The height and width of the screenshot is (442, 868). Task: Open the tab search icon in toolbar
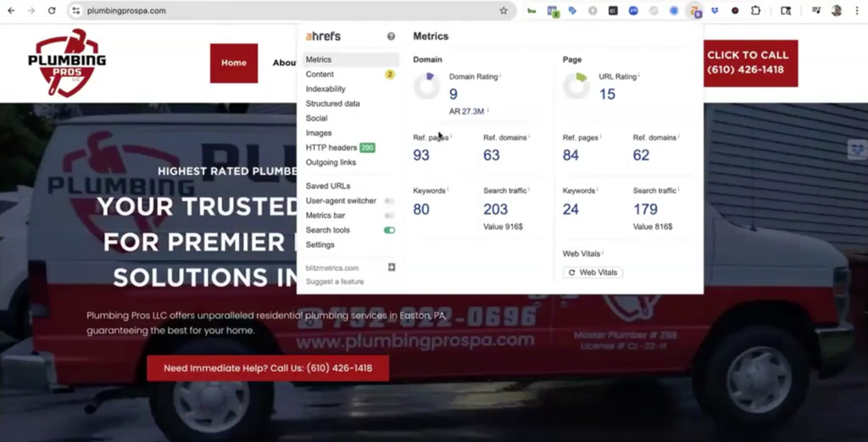point(786,10)
